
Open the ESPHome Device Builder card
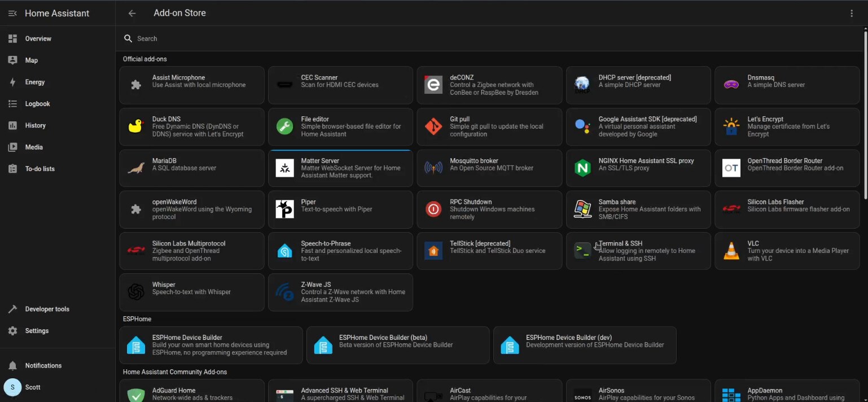211,345
